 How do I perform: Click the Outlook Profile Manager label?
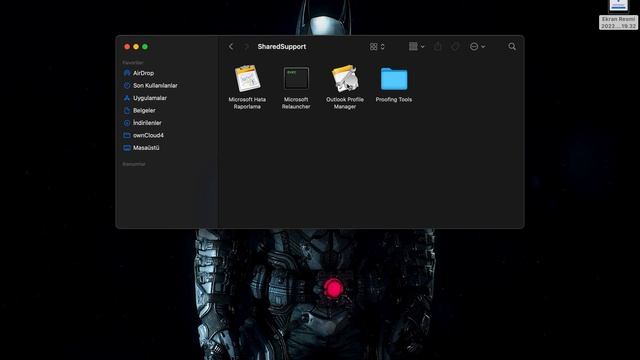pyautogui.click(x=345, y=103)
